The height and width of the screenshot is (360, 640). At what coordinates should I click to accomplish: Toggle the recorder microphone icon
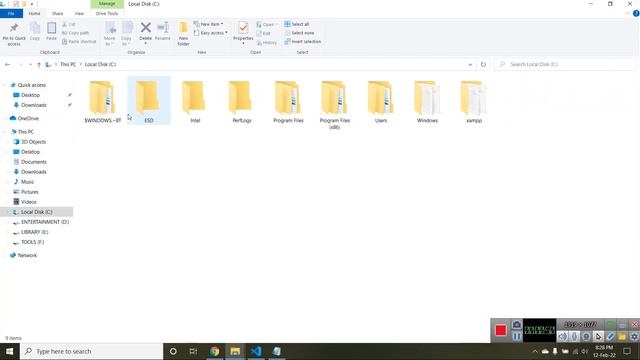click(574, 336)
